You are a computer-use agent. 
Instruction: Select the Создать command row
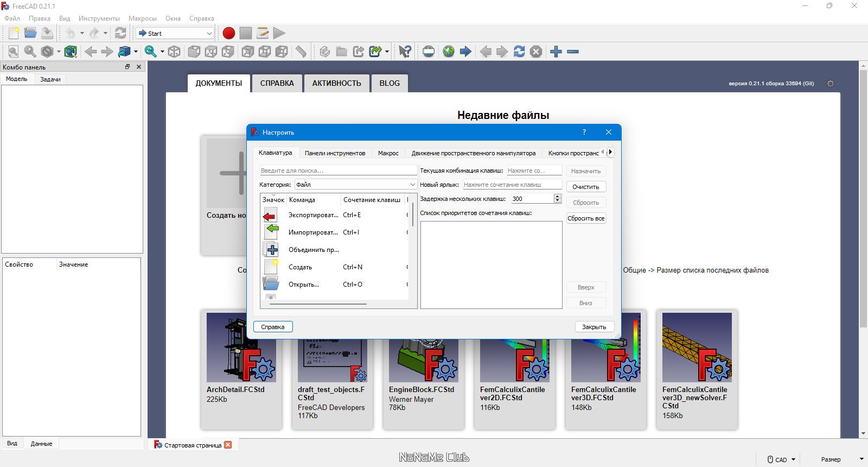click(x=334, y=267)
